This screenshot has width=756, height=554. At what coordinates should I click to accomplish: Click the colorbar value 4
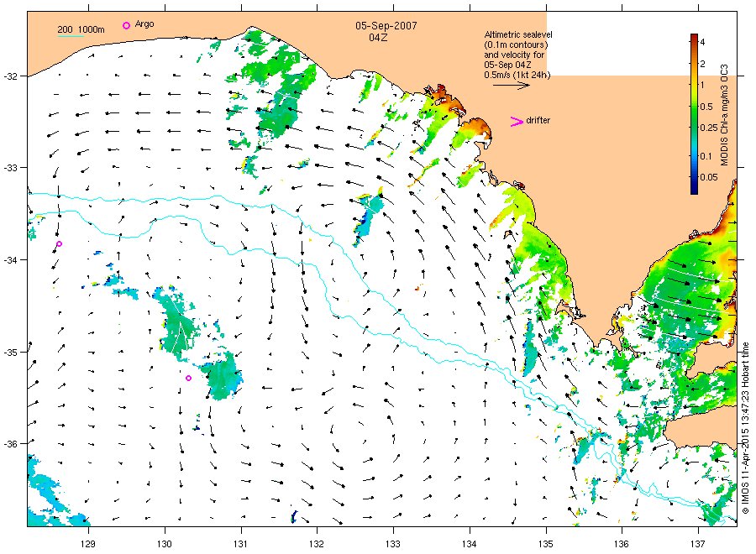tap(702, 43)
